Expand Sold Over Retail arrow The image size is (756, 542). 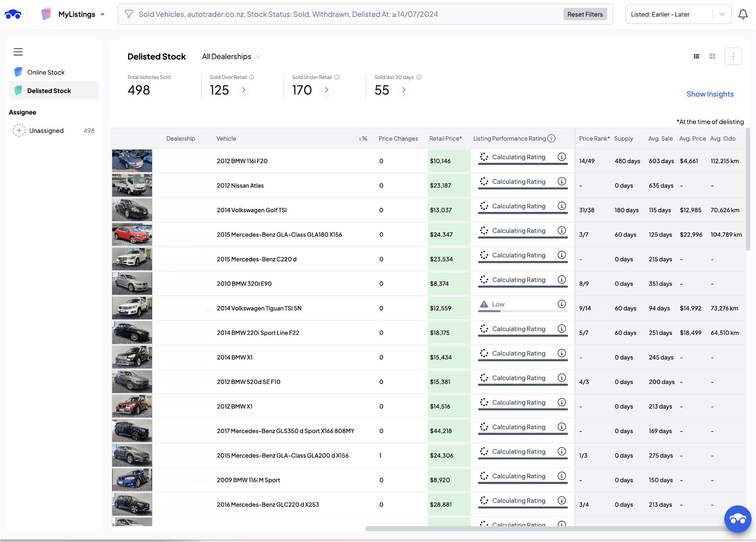(243, 90)
